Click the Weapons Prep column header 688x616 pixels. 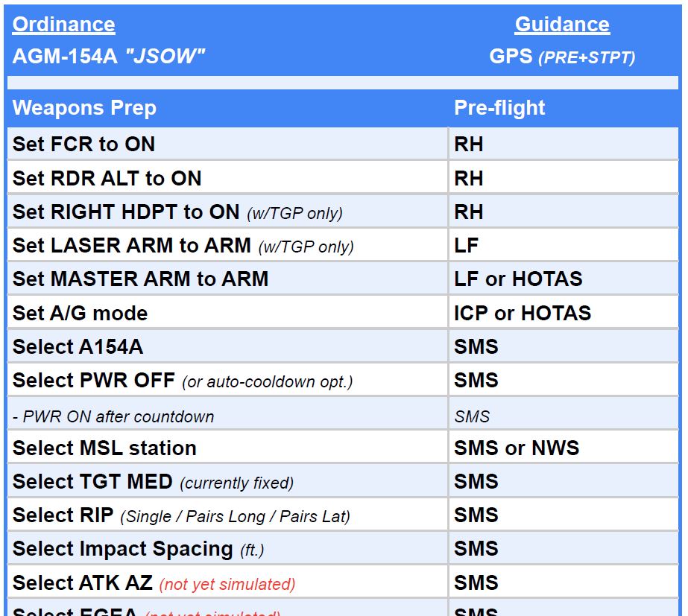(85, 108)
